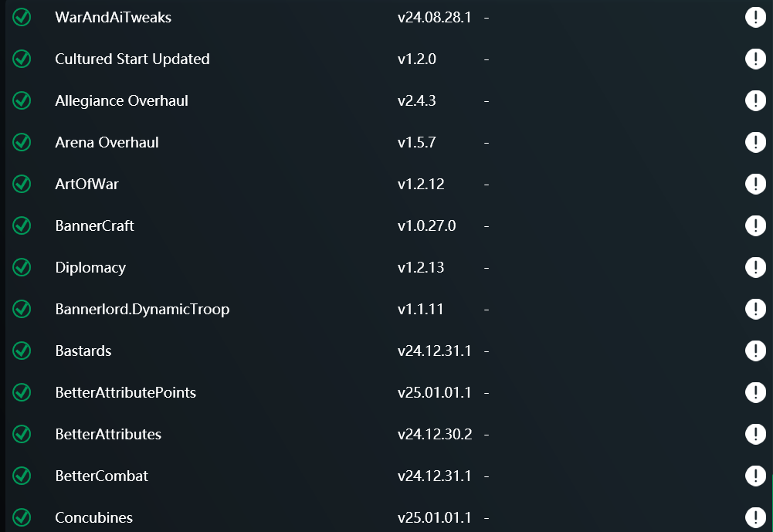Toggle the Arena Overhaul enabled checkmark
Image resolution: width=773 pixels, height=532 pixels.
22,143
